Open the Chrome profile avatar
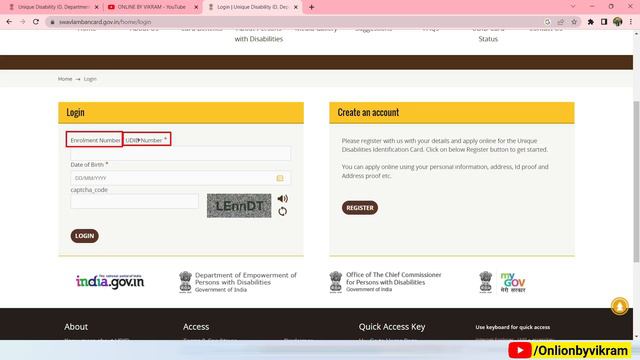This screenshot has width=640, height=360. [618, 22]
